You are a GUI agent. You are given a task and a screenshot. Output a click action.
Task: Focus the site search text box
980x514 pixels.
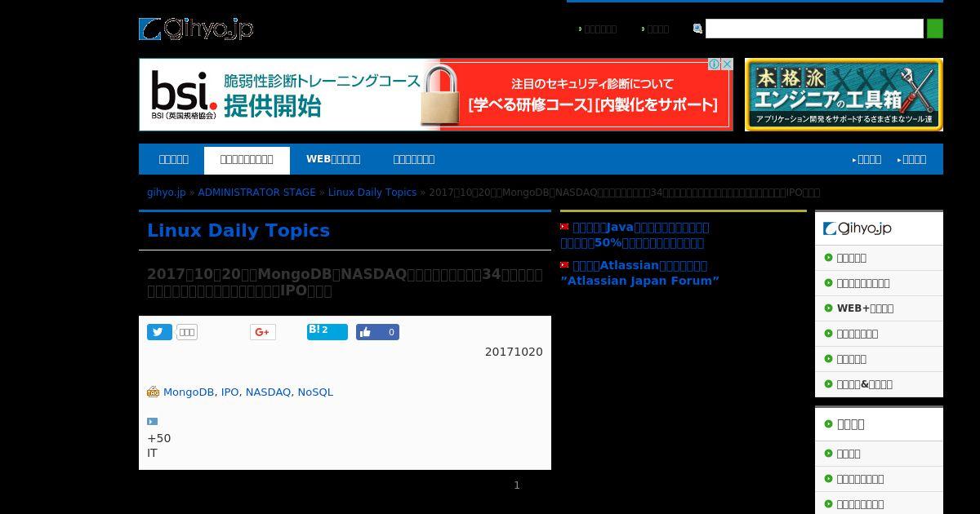814,29
